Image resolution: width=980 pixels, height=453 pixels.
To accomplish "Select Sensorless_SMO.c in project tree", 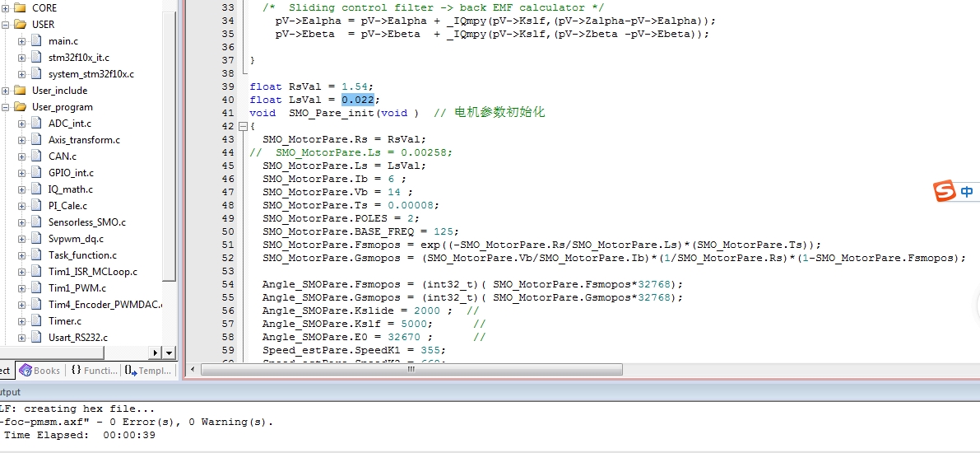I will click(87, 222).
